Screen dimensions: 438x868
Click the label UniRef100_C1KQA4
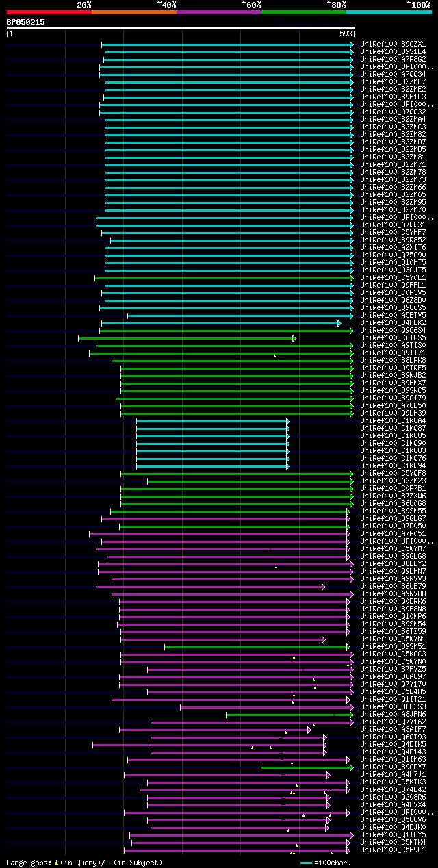[394, 421]
